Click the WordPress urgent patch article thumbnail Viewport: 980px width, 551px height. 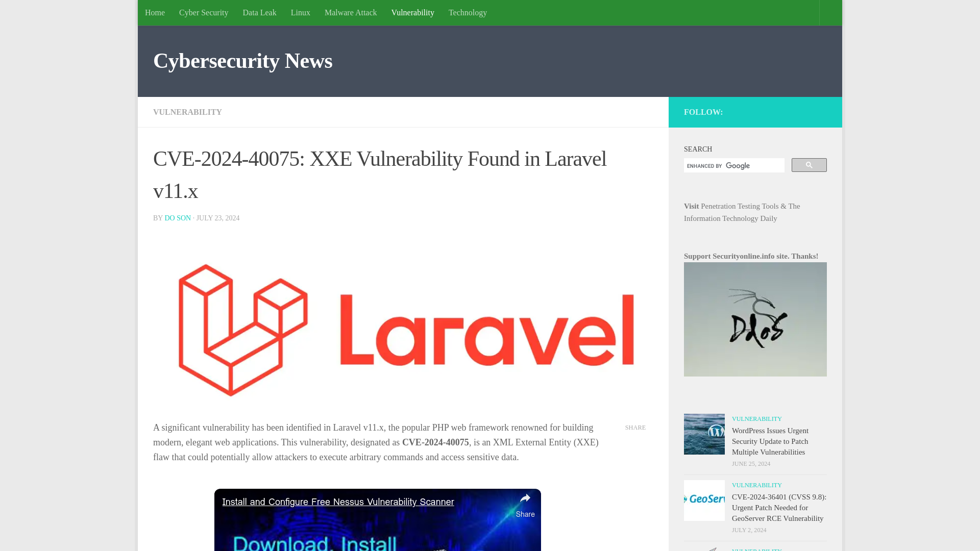click(704, 434)
